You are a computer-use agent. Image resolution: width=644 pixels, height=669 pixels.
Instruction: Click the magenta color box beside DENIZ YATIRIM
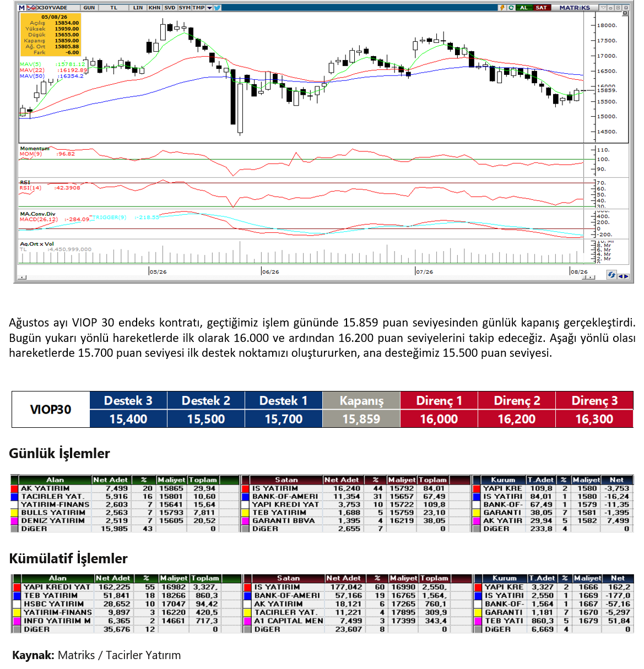[x=15, y=520]
